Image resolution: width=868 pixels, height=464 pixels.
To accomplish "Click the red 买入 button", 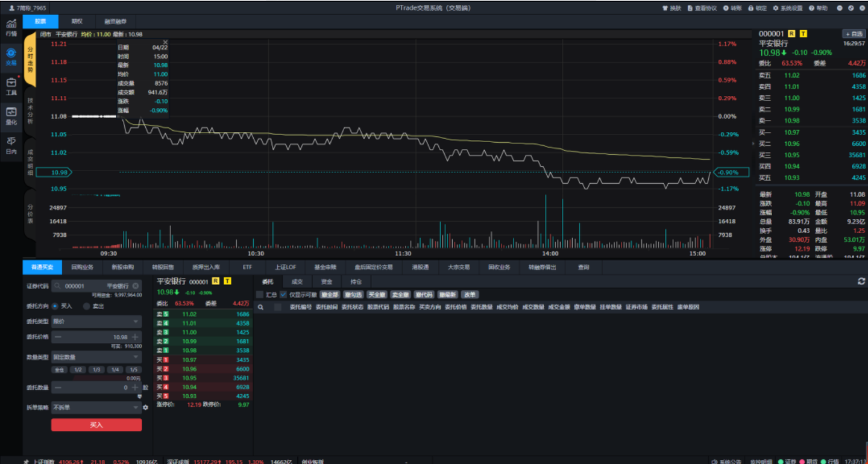I will click(x=96, y=425).
